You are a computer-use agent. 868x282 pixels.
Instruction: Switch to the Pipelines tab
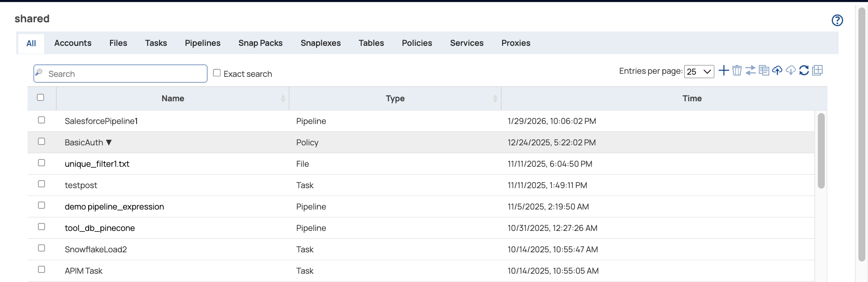[x=203, y=43]
